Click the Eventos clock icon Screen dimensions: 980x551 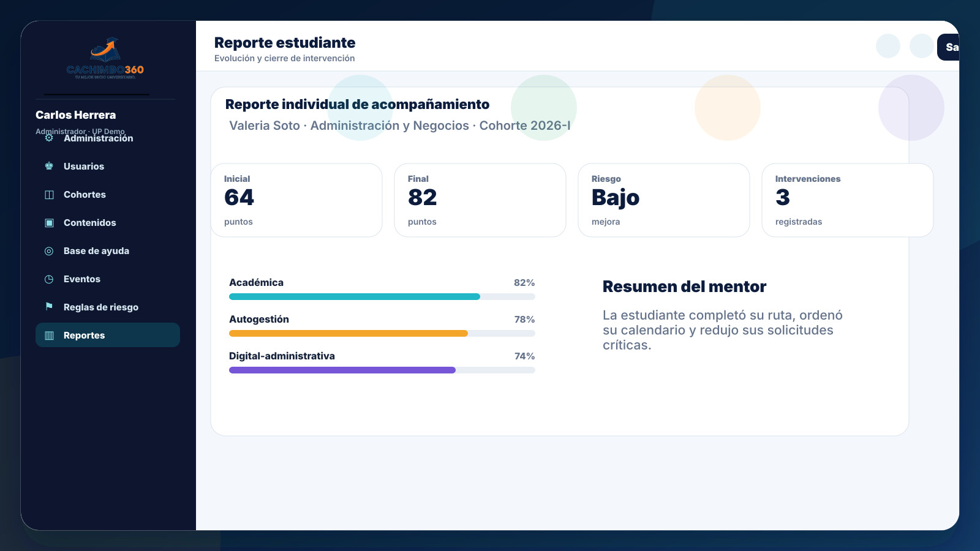coord(49,279)
